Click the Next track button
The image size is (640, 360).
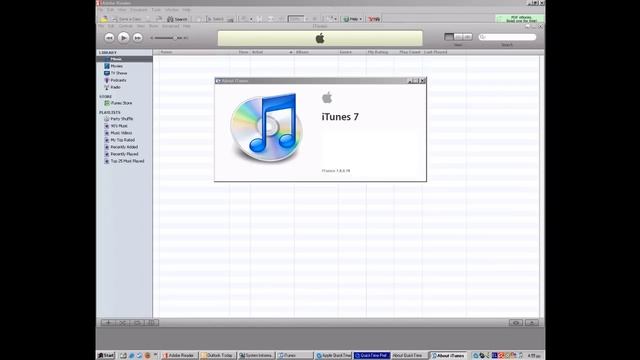(138, 38)
